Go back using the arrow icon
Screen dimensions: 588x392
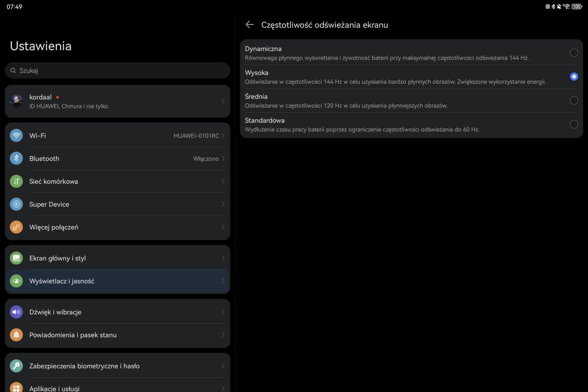tap(250, 25)
